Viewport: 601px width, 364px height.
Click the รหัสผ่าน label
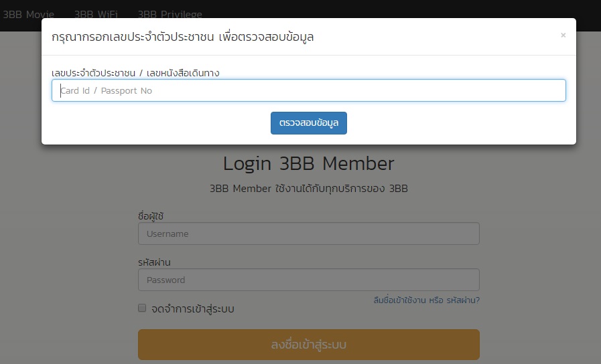click(x=154, y=262)
